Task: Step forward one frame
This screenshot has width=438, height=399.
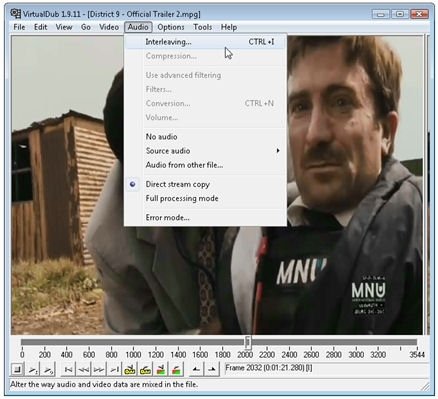Action: (x=99, y=370)
